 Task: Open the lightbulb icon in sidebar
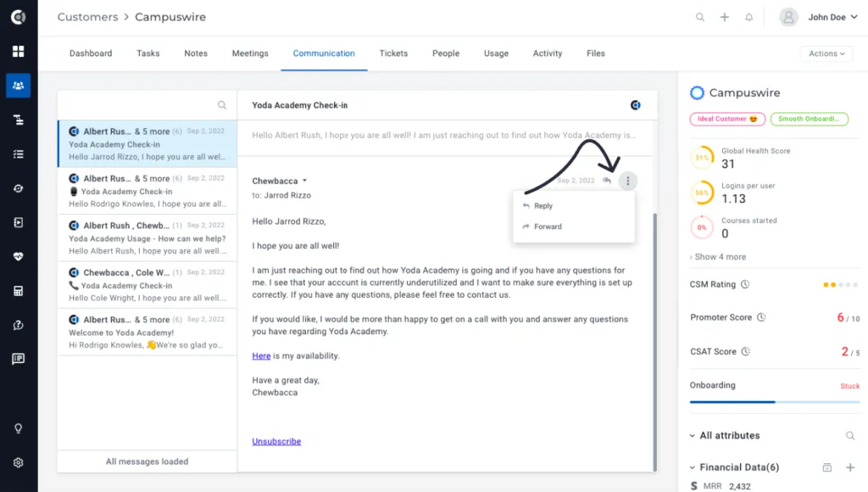pos(19,428)
